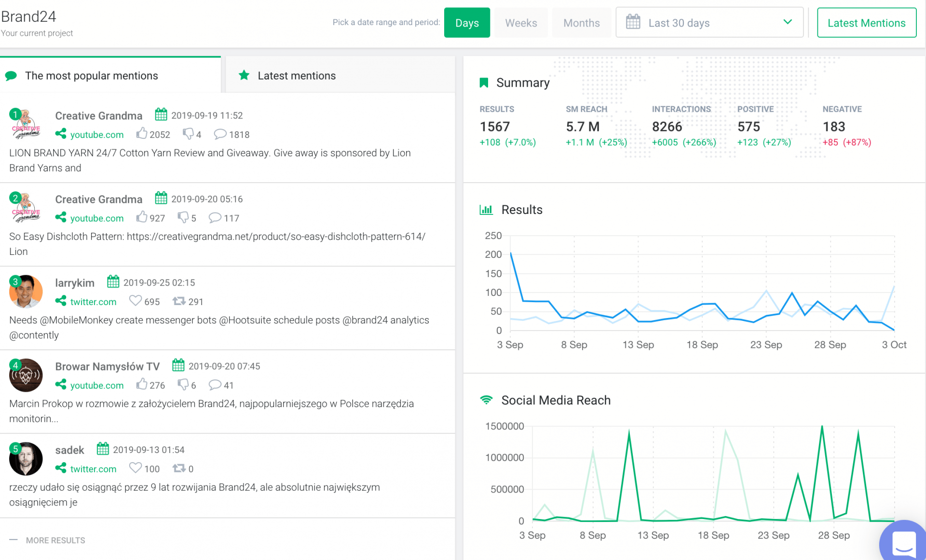Screen dimensions: 926x560
Task: Open Creative Grandma avatar of mention 1
Action: [x=26, y=124]
